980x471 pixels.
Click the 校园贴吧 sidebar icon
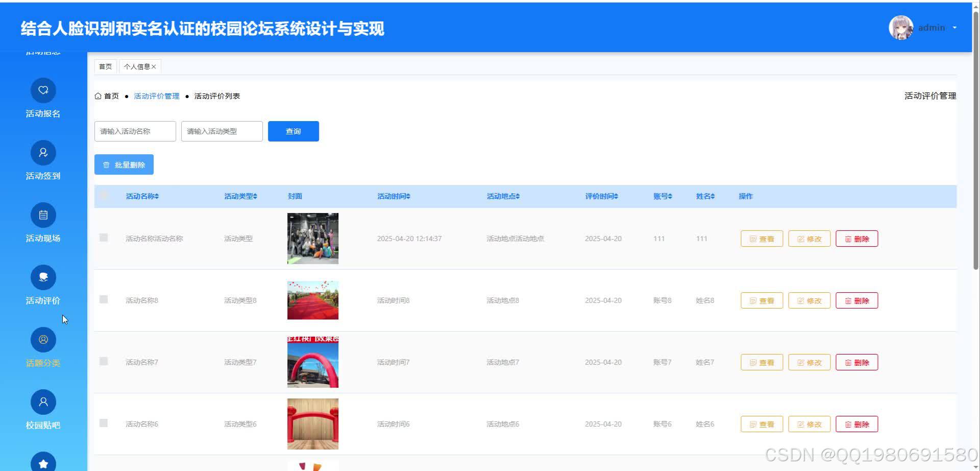[x=43, y=402]
